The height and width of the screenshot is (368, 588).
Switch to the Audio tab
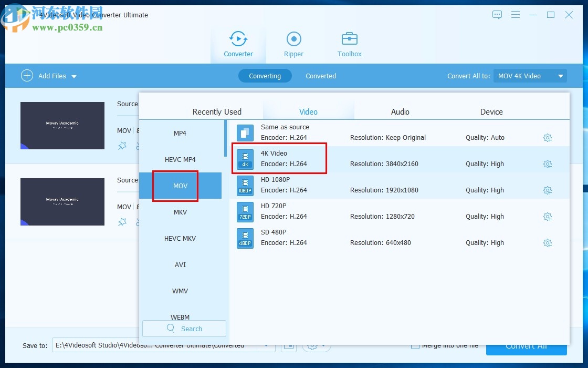click(x=400, y=111)
